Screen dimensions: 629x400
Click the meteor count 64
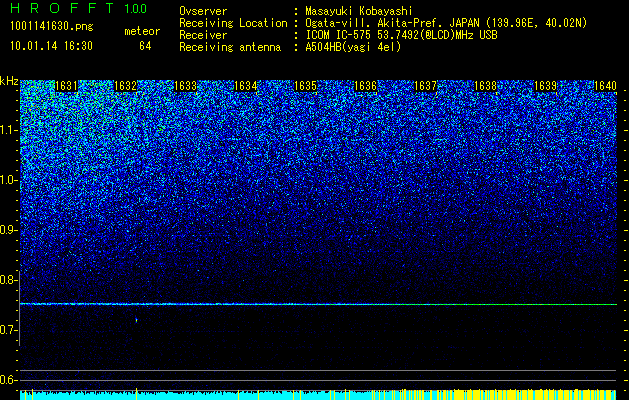145,46
